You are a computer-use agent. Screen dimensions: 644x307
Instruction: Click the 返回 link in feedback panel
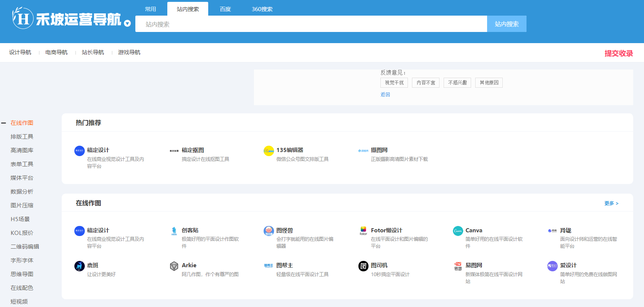click(x=385, y=94)
